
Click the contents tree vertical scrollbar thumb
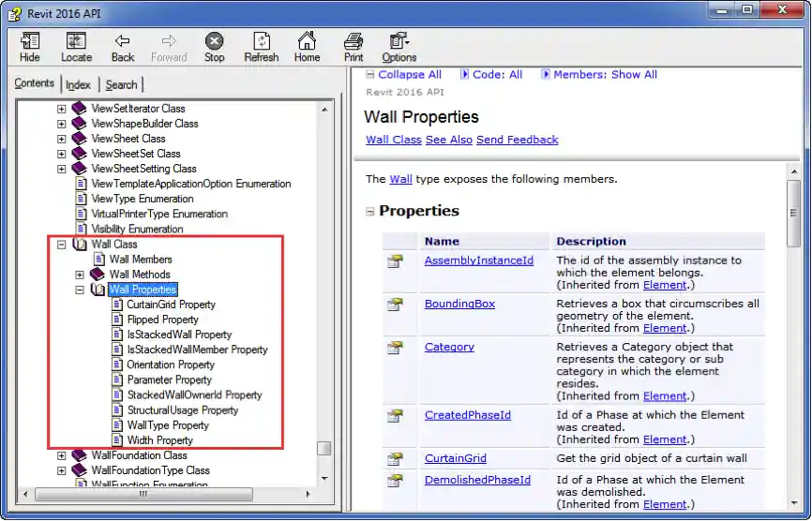pyautogui.click(x=324, y=448)
